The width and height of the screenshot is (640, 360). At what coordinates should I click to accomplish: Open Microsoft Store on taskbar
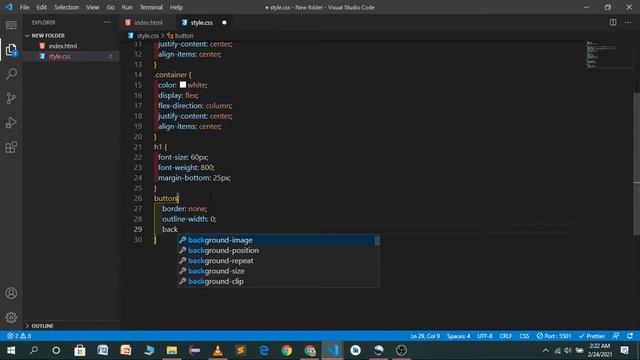tap(80, 350)
